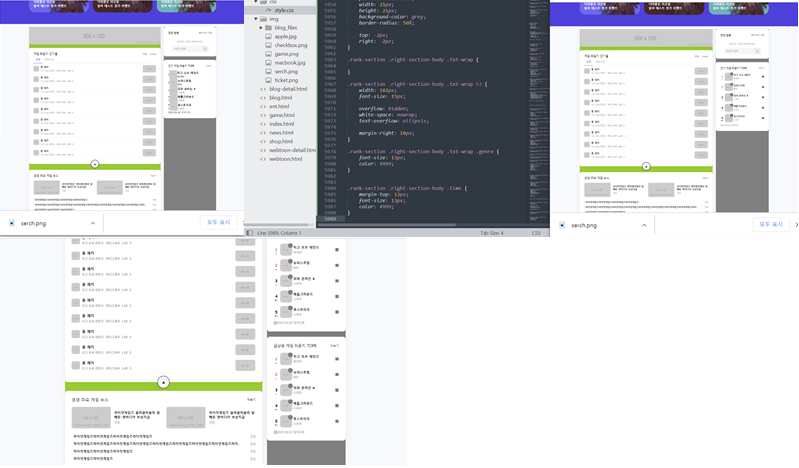The height and width of the screenshot is (468, 799).
Task: Click serch.png download file icon on right
Action: tap(562, 225)
